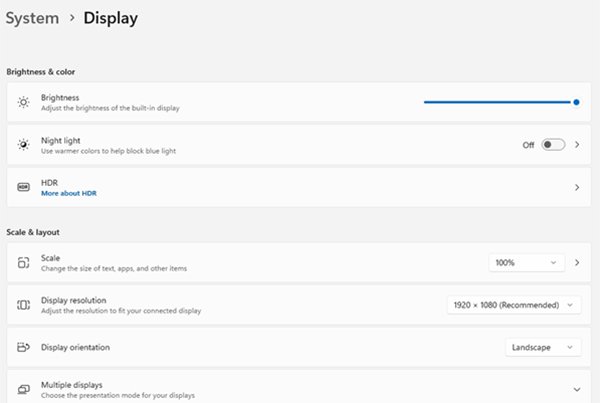This screenshot has width=600, height=403.
Task: Open the Scale 100% dropdown
Action: coord(525,263)
